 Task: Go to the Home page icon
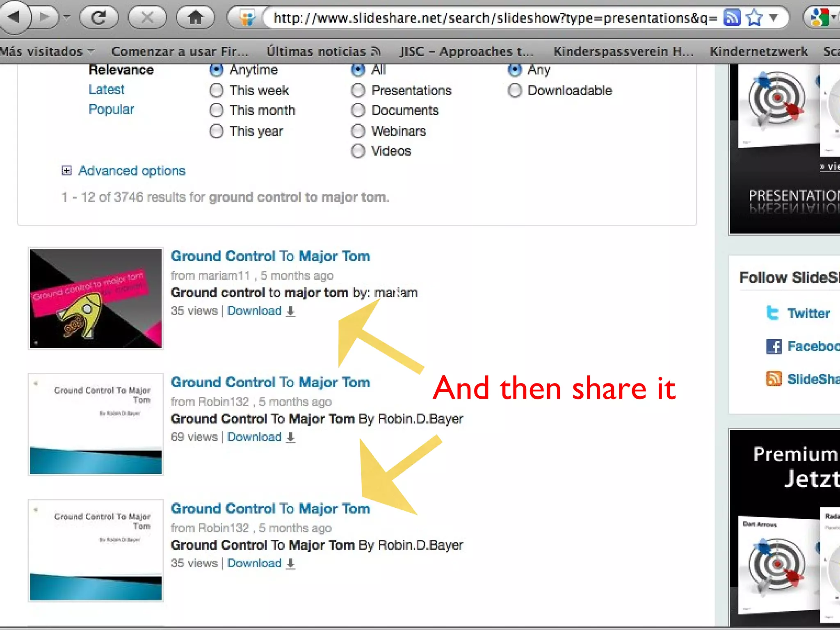pos(195,17)
